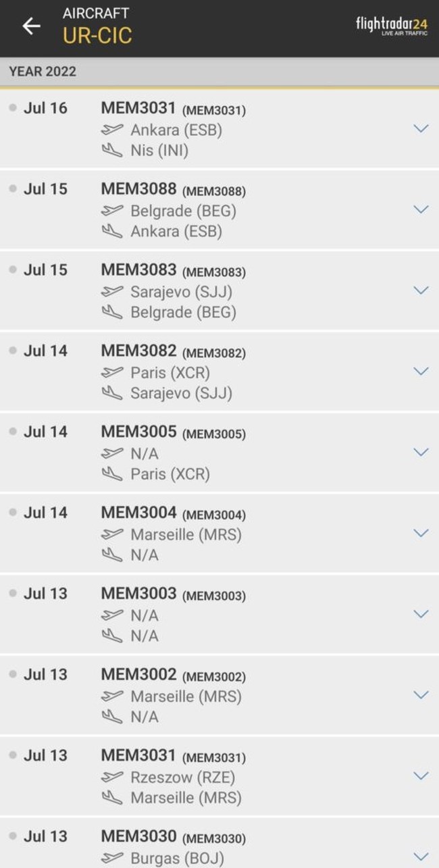
Task: Tap the Flightradar24 logo
Action: [x=391, y=26]
